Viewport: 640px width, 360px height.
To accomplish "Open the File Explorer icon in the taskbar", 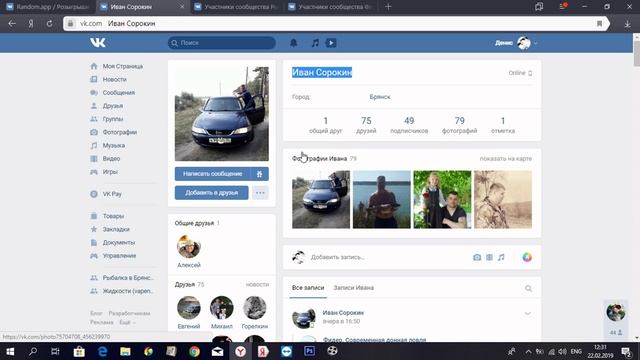I will [x=125, y=351].
